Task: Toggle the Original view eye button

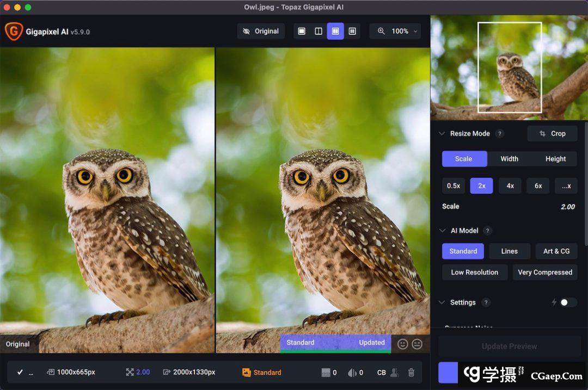Action: 261,32
